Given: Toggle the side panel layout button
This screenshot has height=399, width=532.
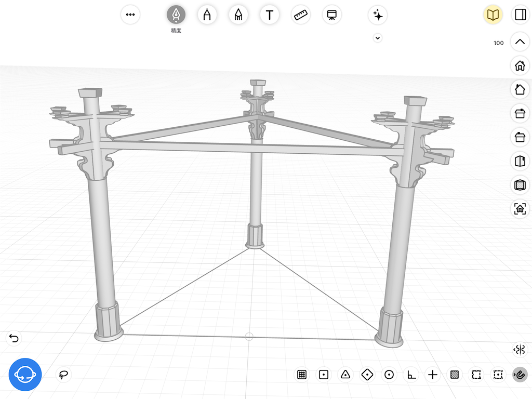Looking at the screenshot, I should point(520,15).
